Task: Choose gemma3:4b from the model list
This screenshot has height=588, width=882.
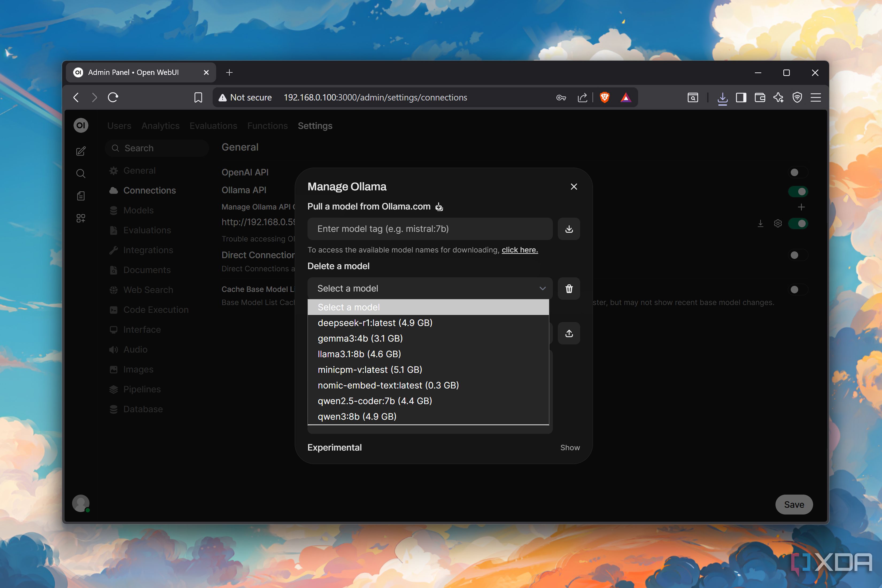Action: [428, 338]
